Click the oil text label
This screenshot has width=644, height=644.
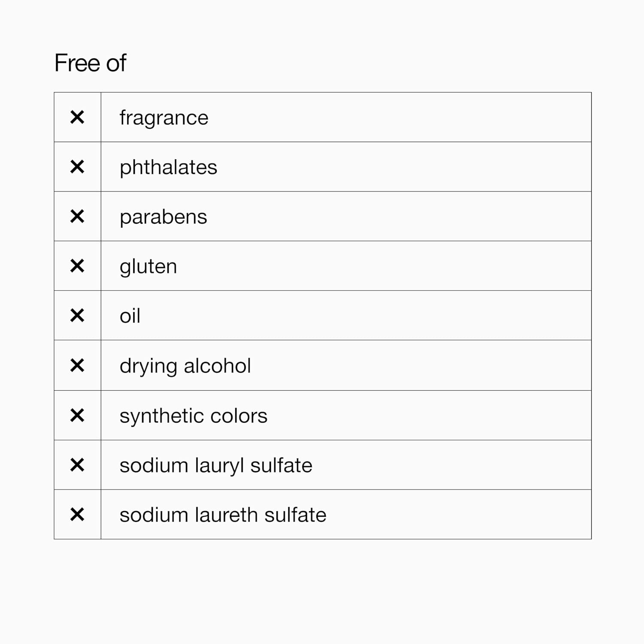[x=130, y=316]
